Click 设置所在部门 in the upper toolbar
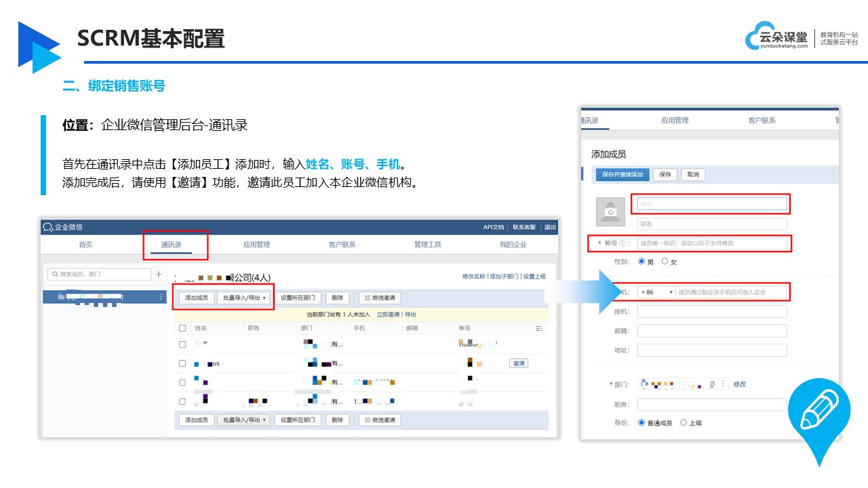The image size is (868, 488). pos(298,298)
